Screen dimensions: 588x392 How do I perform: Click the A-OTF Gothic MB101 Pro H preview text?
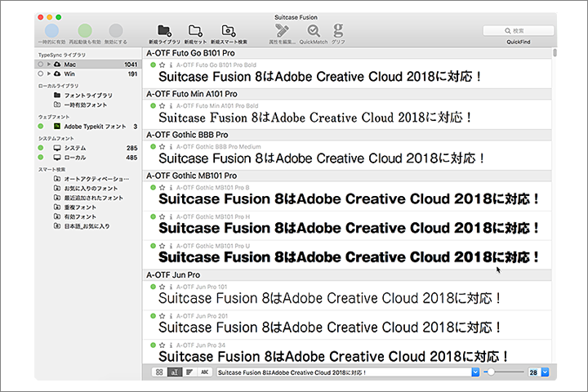350,228
